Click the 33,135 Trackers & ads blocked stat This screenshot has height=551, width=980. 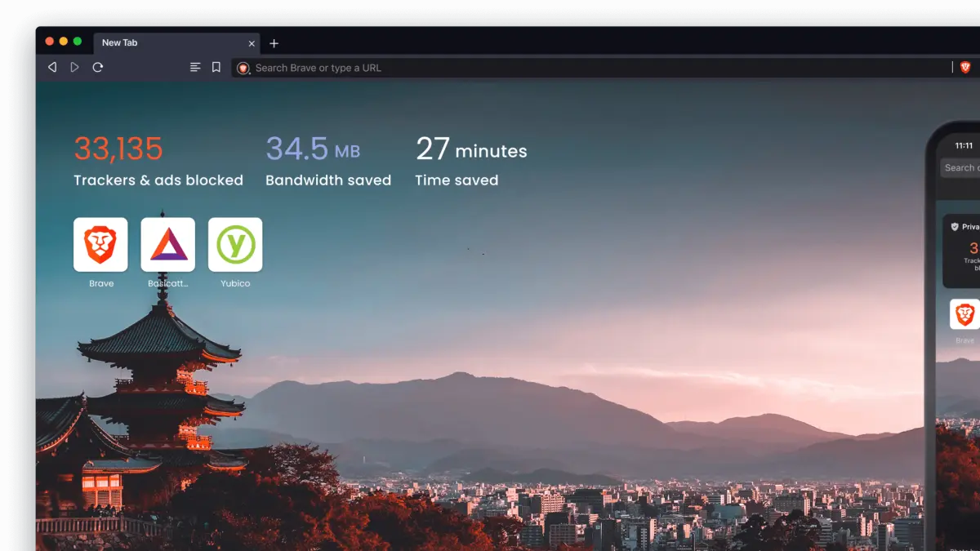click(158, 162)
